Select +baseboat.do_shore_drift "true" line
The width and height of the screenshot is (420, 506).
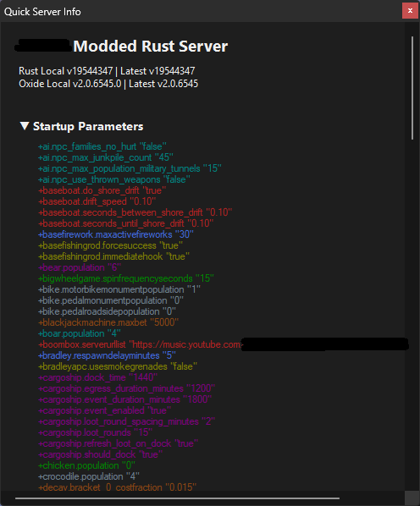102,190
